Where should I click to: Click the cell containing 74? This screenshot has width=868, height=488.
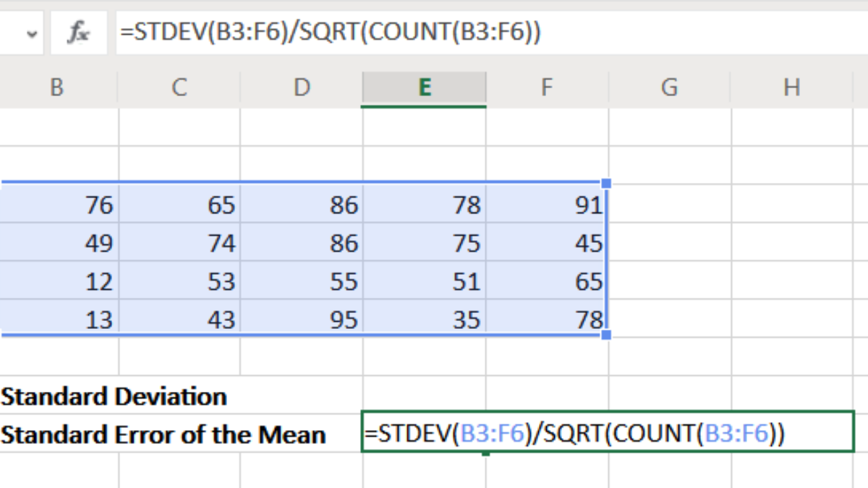(x=179, y=242)
